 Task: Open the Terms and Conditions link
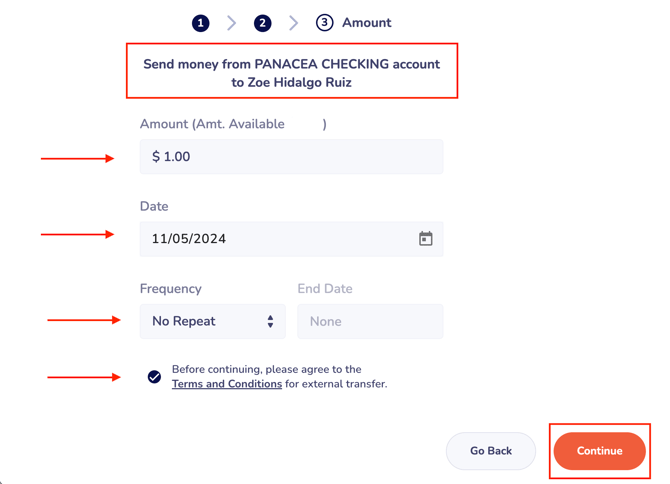point(227,384)
